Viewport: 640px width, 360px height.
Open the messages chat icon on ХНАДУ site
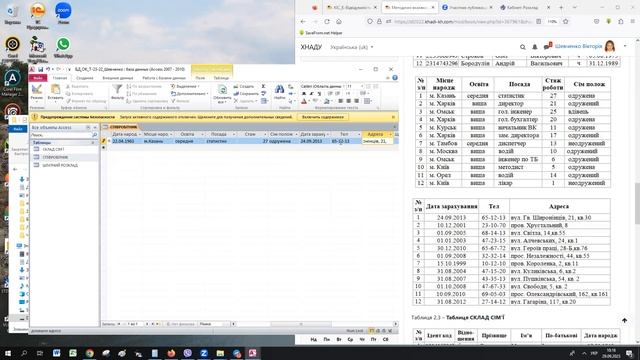(548, 46)
